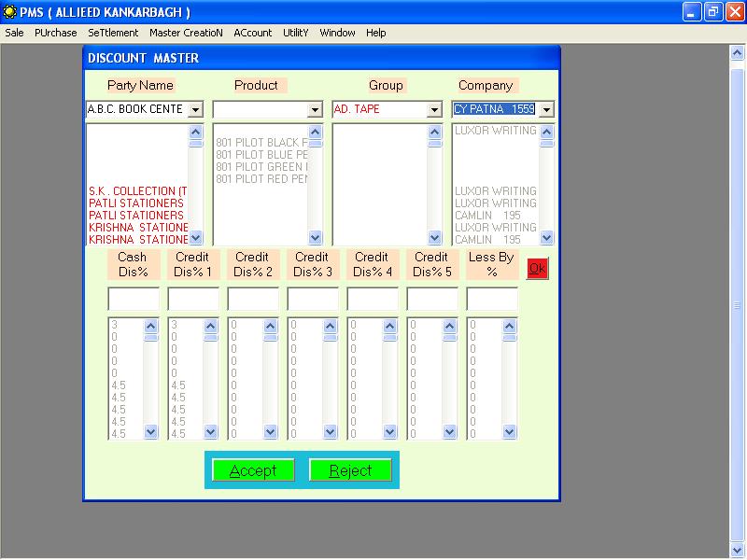The image size is (747, 560).
Task: Click the Less By % input field
Action: pos(492,299)
